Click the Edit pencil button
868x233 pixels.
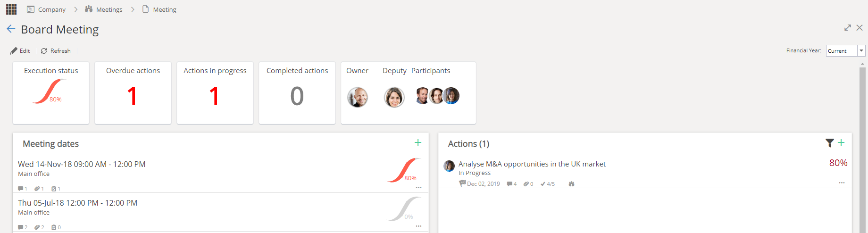point(20,51)
